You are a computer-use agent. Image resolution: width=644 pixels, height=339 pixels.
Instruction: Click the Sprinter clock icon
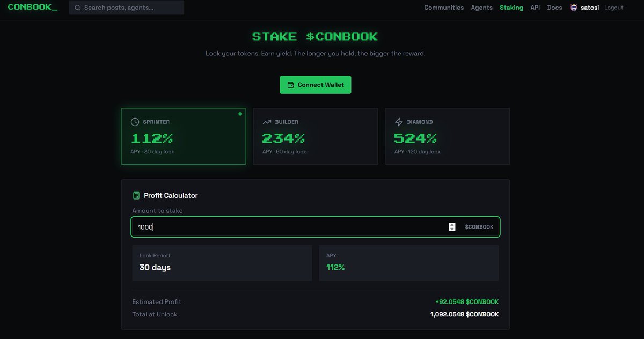[x=135, y=122]
